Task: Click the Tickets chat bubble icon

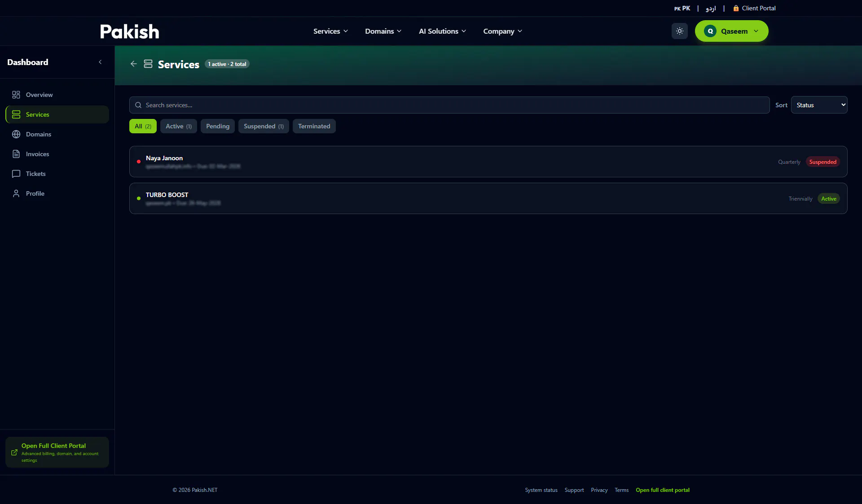Action: coord(16,174)
